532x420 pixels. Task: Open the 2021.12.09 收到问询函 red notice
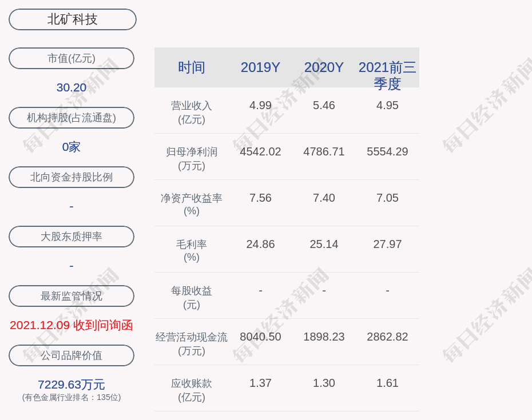click(72, 325)
